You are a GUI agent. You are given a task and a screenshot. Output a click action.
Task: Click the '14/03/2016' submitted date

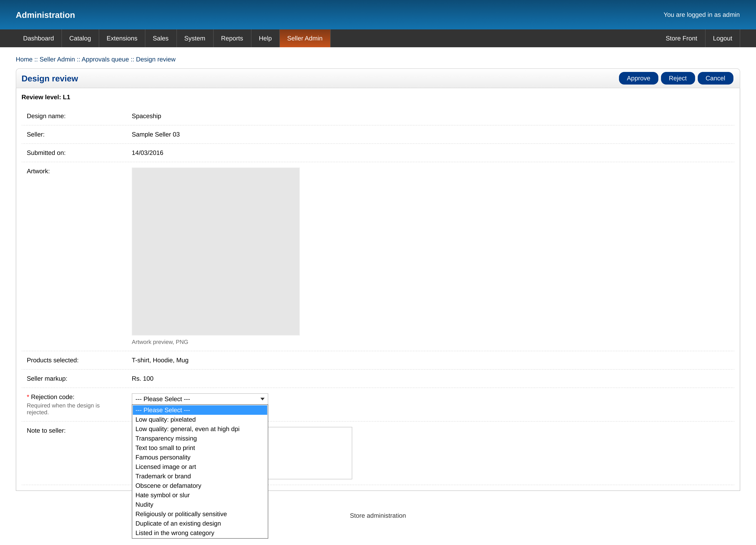pyautogui.click(x=147, y=153)
